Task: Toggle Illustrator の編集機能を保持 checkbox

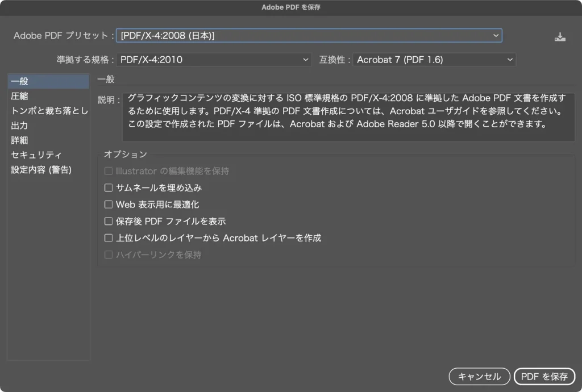Action: pos(109,171)
